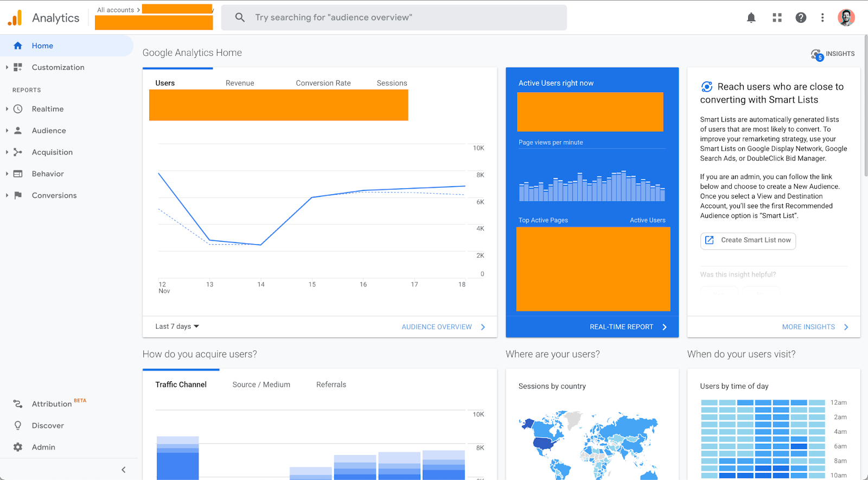Switch to the Source / Medium tab
This screenshot has width=868, height=480.
pyautogui.click(x=261, y=385)
